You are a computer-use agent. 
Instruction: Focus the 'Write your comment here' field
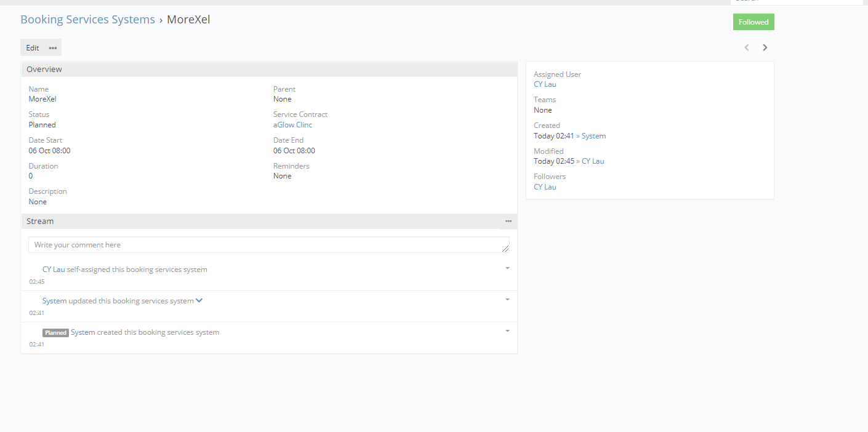268,245
